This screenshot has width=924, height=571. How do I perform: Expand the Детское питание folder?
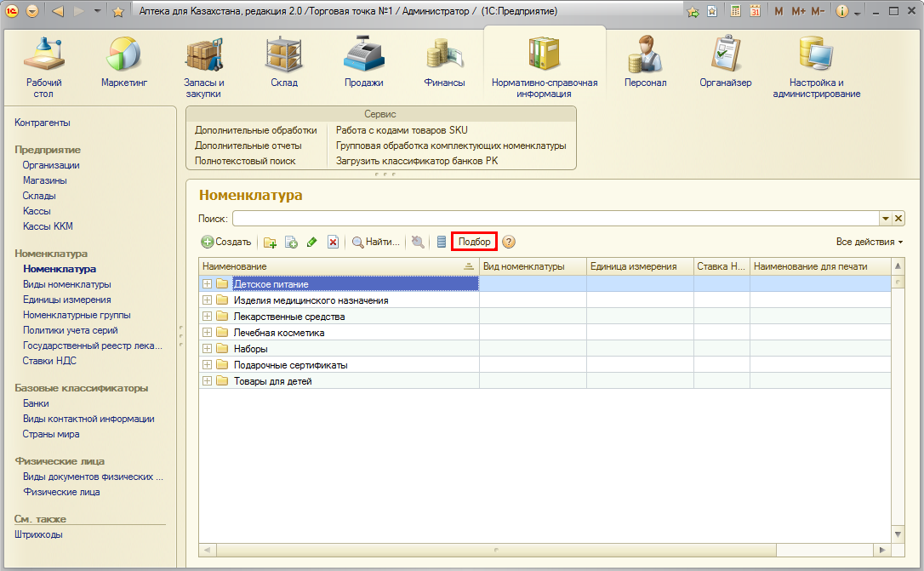[x=207, y=284]
